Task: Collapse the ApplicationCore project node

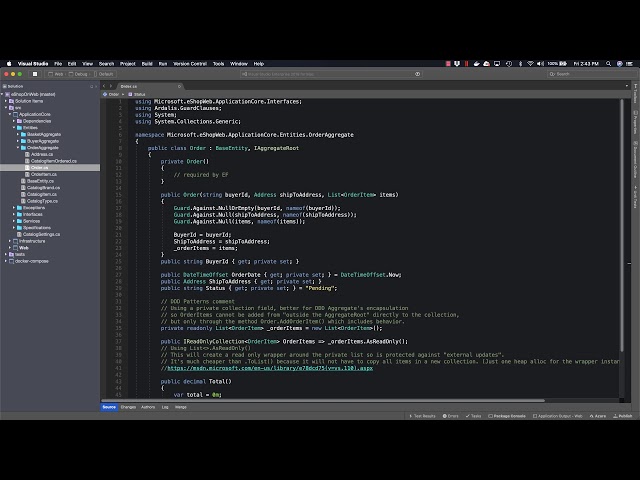Action: 10,114
